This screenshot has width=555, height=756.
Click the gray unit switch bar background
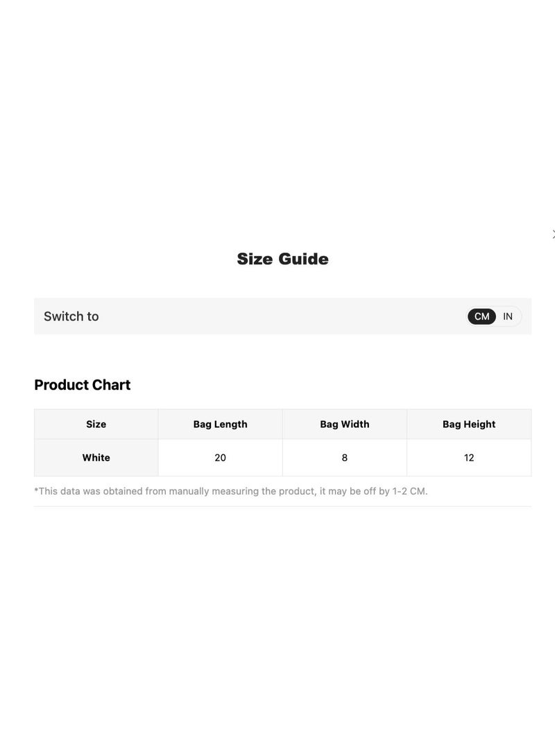tap(282, 316)
